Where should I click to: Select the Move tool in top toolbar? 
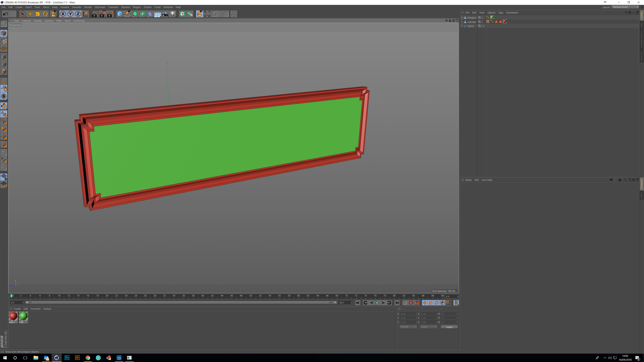30,14
